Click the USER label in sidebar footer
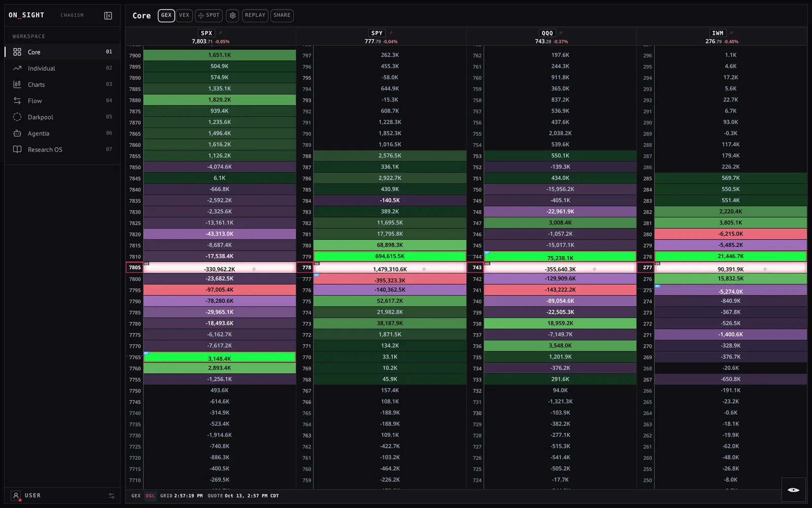Screen dimensions: 812x508 [32, 495]
